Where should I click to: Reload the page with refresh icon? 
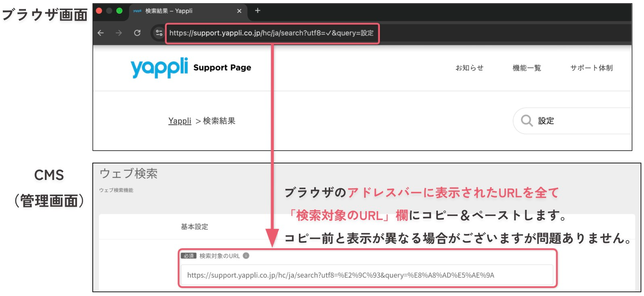137,33
